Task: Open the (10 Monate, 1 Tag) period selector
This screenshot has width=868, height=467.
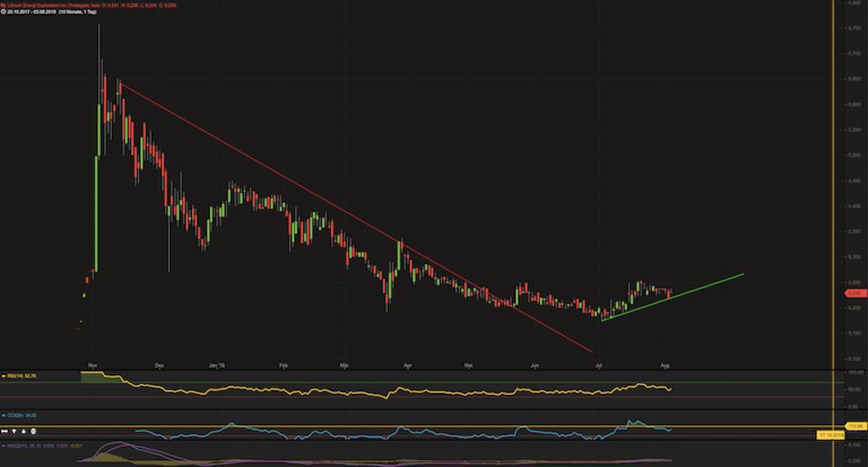Action: (76, 12)
